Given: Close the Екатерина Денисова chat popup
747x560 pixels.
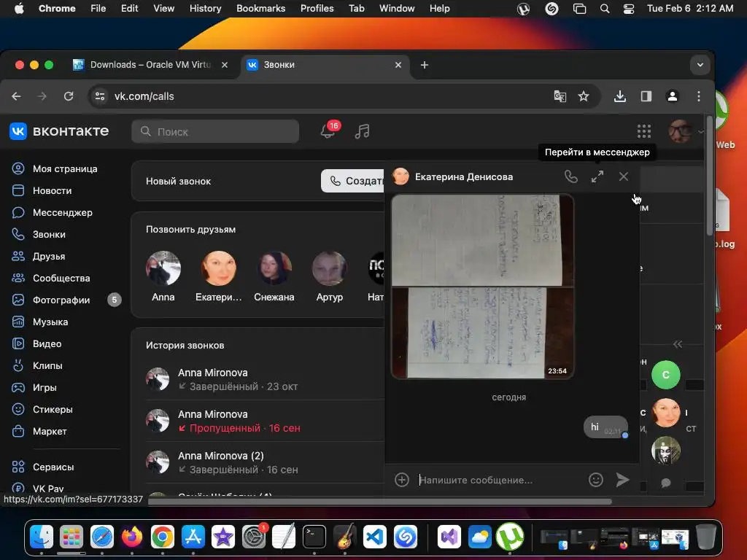Looking at the screenshot, I should pos(623,176).
